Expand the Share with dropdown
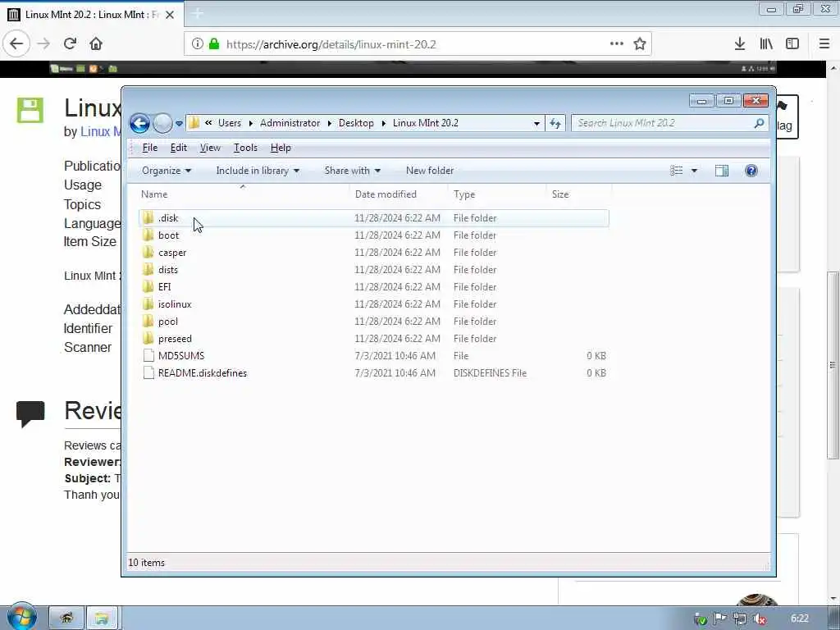The width and height of the screenshot is (840, 630). click(352, 171)
